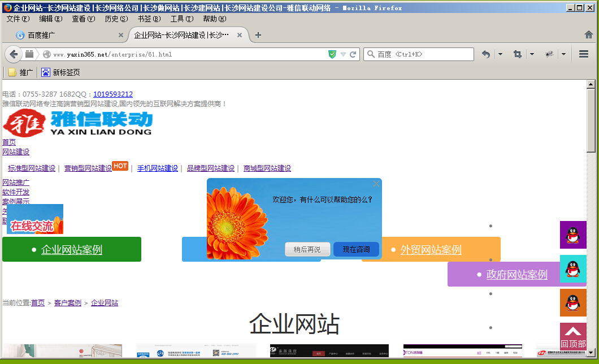Expand the screenshot tool dropdown arrow
The image size is (599, 364).
(531, 54)
